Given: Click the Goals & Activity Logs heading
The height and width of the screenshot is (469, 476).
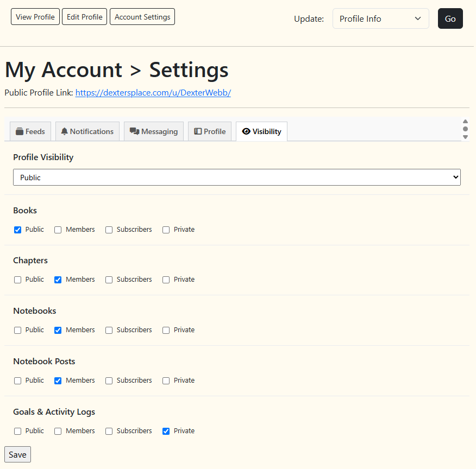Looking at the screenshot, I should [54, 412].
